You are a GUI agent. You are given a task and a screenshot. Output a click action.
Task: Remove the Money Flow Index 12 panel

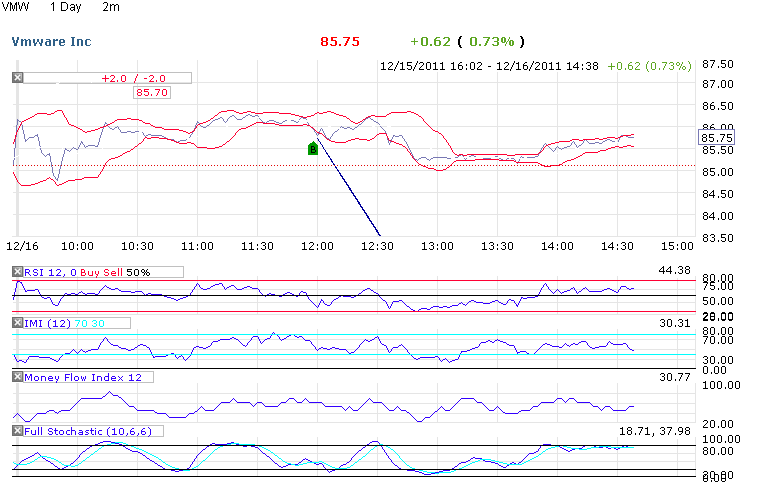coord(18,377)
